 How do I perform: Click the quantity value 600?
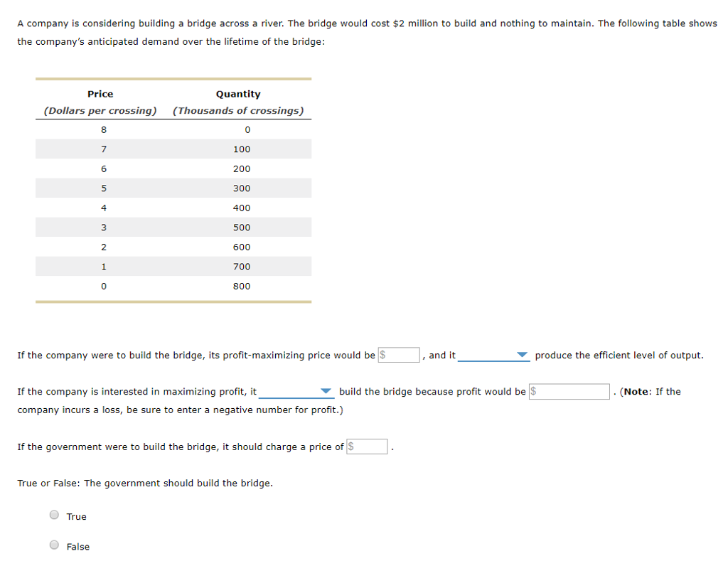coord(242,247)
